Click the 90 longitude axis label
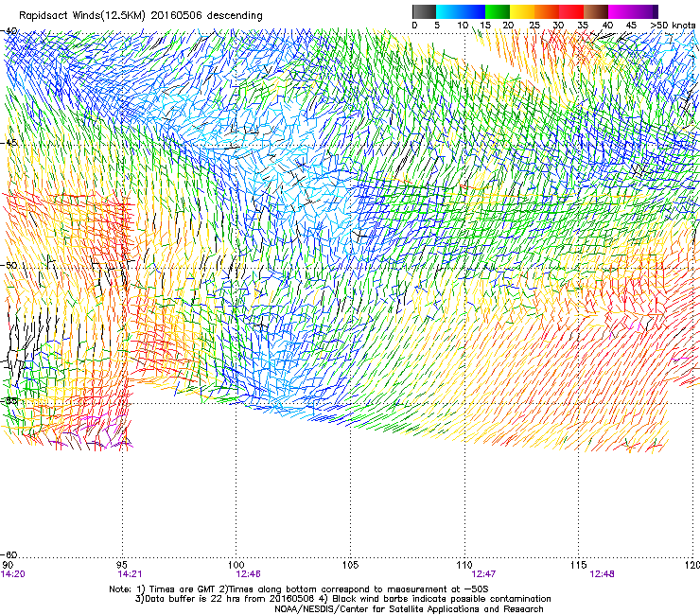This screenshot has width=700, height=615. click(x=8, y=565)
